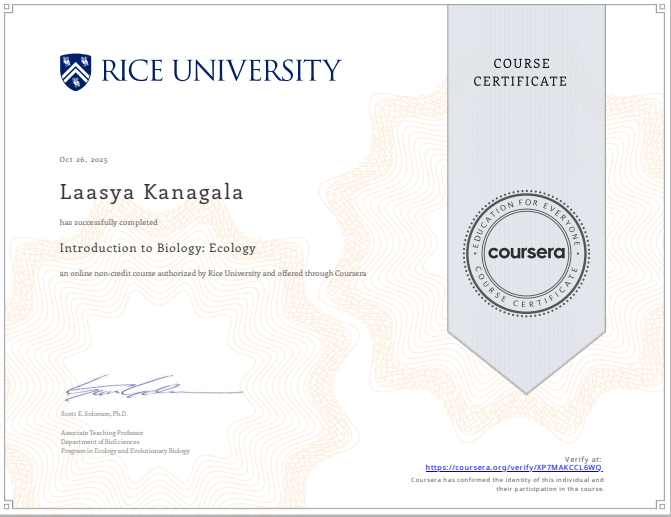
Task: Open the coursera.org verify certificate link
Action: [514, 467]
